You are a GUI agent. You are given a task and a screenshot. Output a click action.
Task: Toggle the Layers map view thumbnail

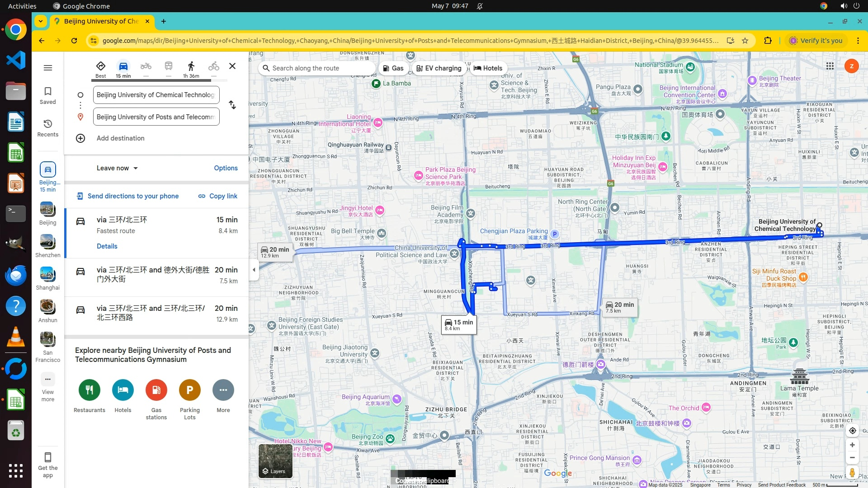coord(275,461)
